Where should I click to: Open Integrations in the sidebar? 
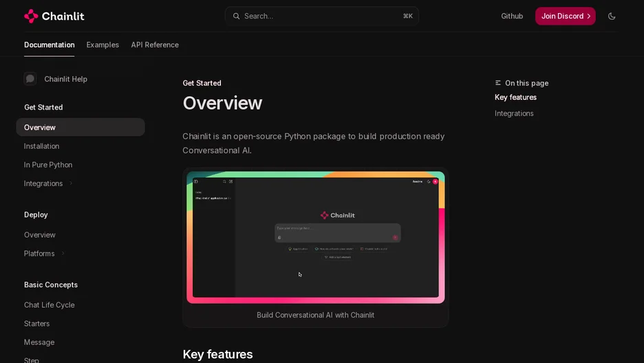pyautogui.click(x=43, y=183)
